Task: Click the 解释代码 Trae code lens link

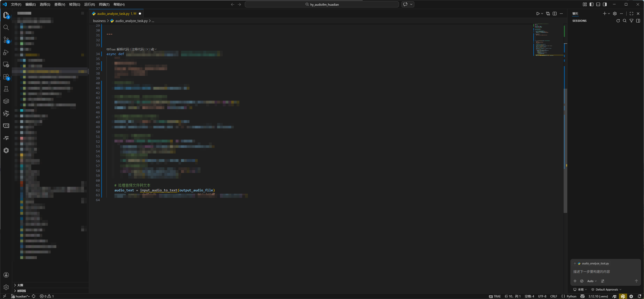Action: coord(123,49)
